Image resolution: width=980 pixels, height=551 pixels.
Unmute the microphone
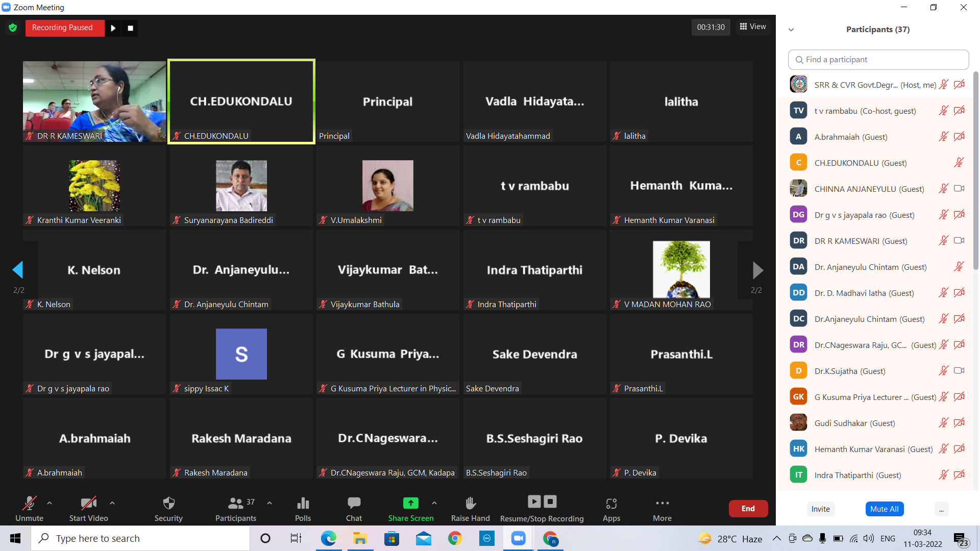29,504
